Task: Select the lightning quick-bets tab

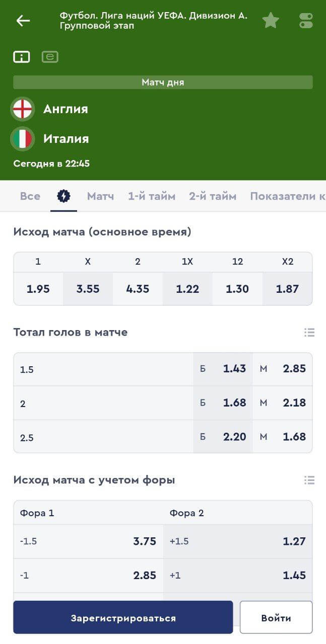Action: coord(63,196)
